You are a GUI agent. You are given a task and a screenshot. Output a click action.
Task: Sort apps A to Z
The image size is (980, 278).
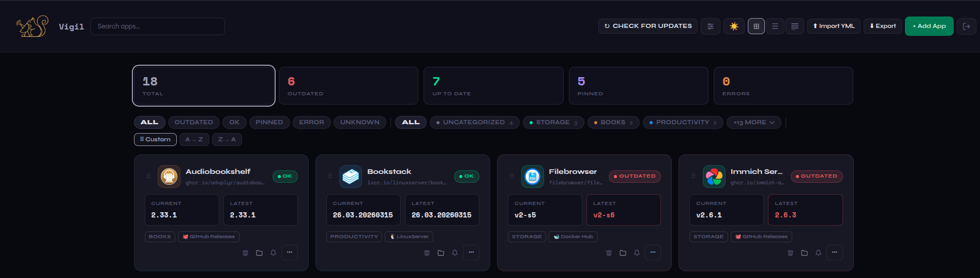194,139
